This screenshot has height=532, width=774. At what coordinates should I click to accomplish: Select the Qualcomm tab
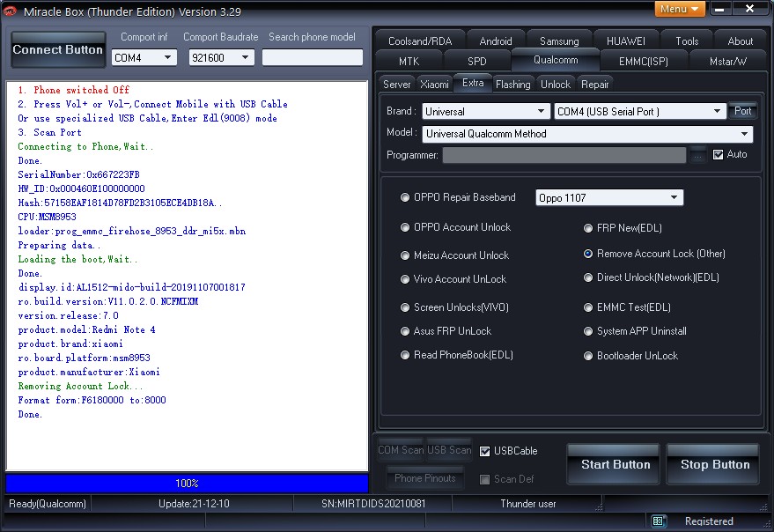(556, 60)
